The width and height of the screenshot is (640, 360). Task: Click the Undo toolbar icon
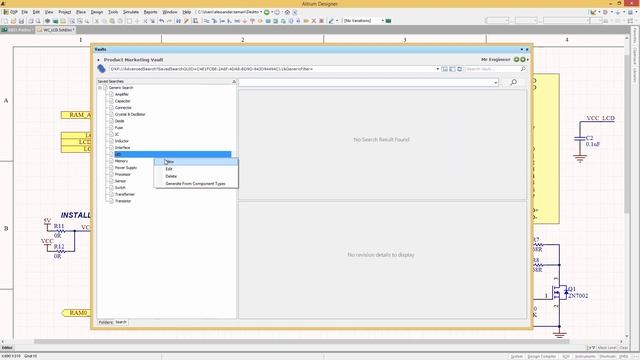tap(162, 21)
